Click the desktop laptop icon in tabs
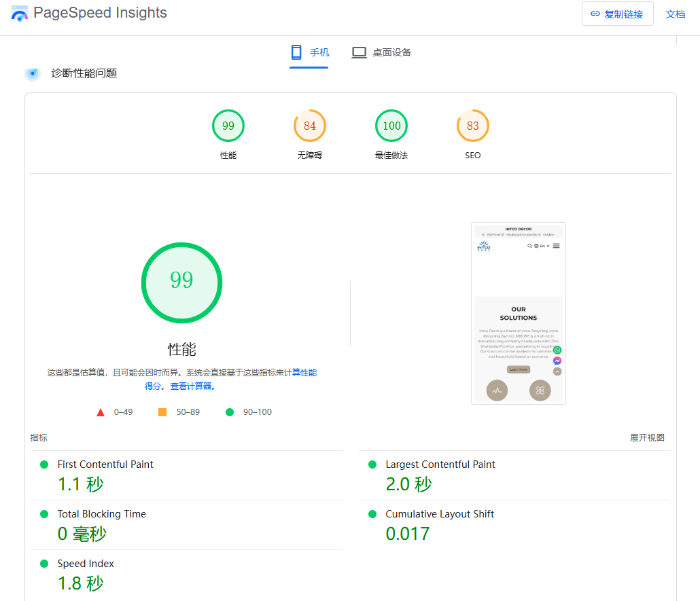 click(359, 53)
